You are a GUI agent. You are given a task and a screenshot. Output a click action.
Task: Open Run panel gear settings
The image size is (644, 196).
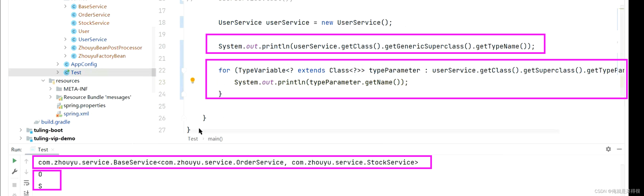point(608,149)
